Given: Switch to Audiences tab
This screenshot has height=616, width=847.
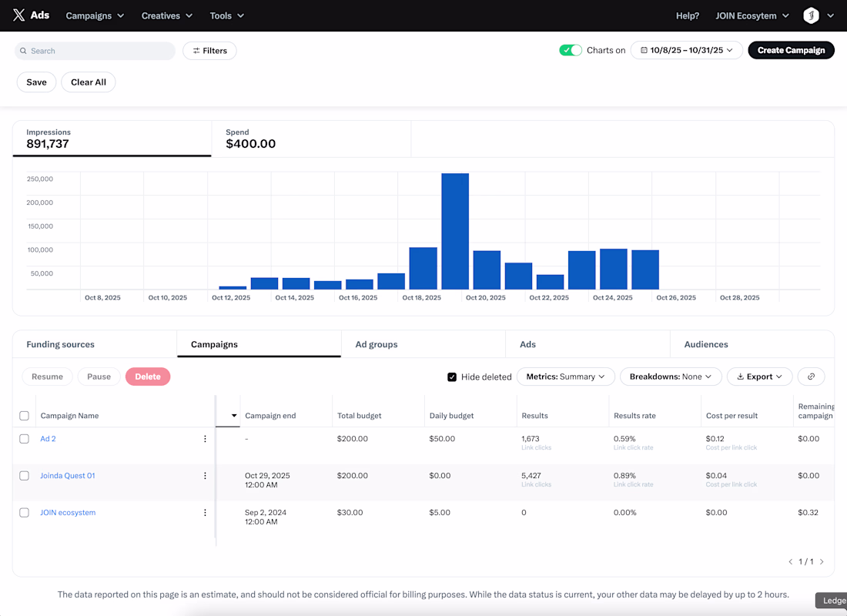Looking at the screenshot, I should click(x=752, y=344).
